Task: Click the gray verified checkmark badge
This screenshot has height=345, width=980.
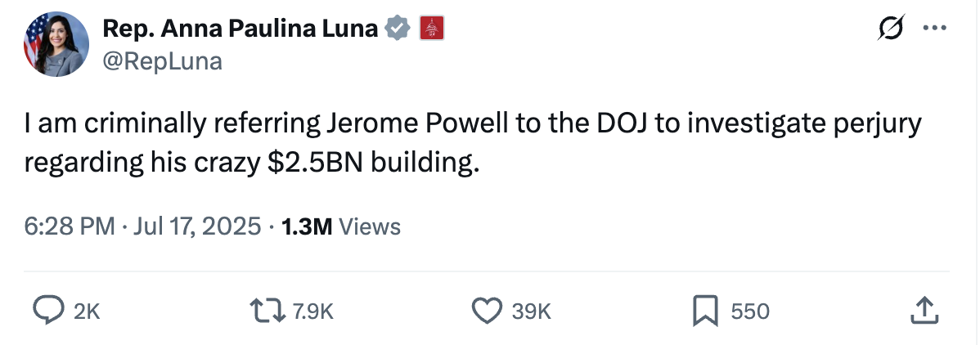Action: pyautogui.click(x=398, y=29)
